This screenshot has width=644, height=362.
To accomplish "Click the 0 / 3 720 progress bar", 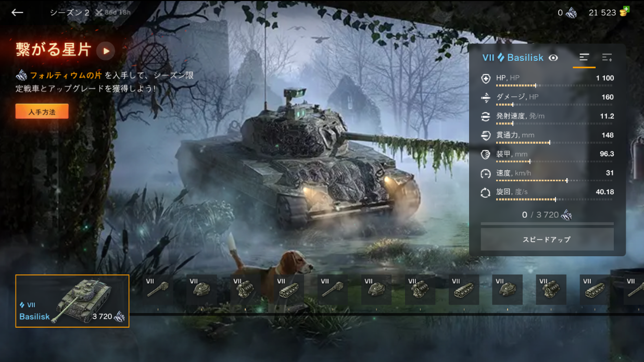I will (547, 224).
